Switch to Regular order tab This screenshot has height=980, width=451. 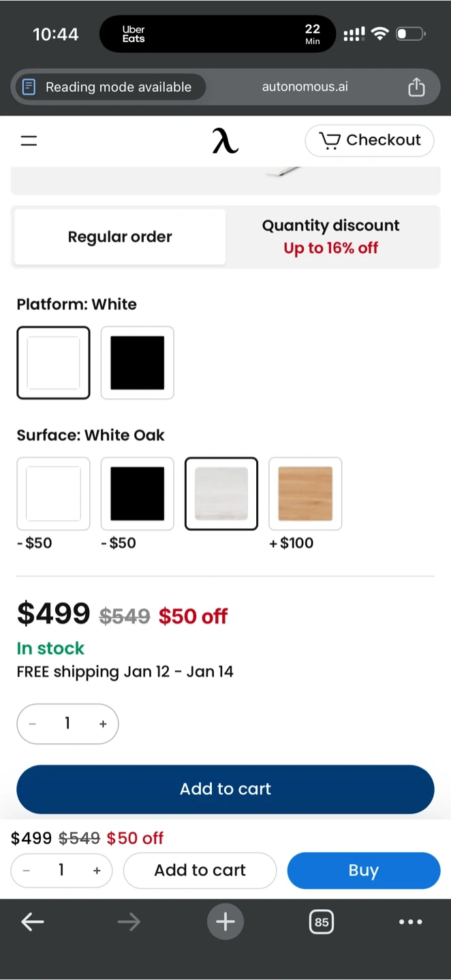click(120, 237)
